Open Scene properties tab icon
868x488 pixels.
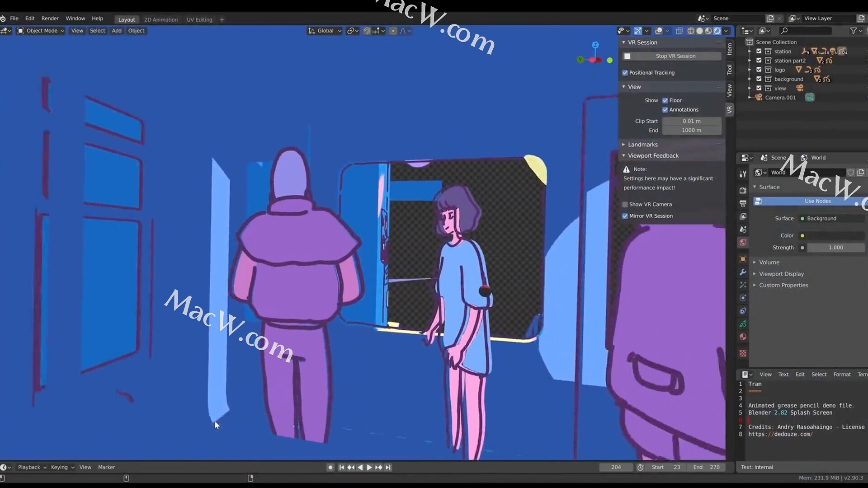743,230
